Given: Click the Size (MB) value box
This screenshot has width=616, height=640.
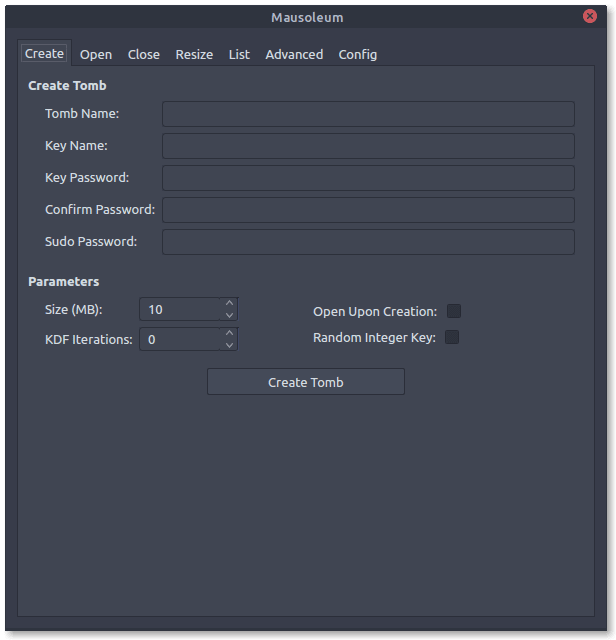Looking at the screenshot, I should [x=180, y=309].
